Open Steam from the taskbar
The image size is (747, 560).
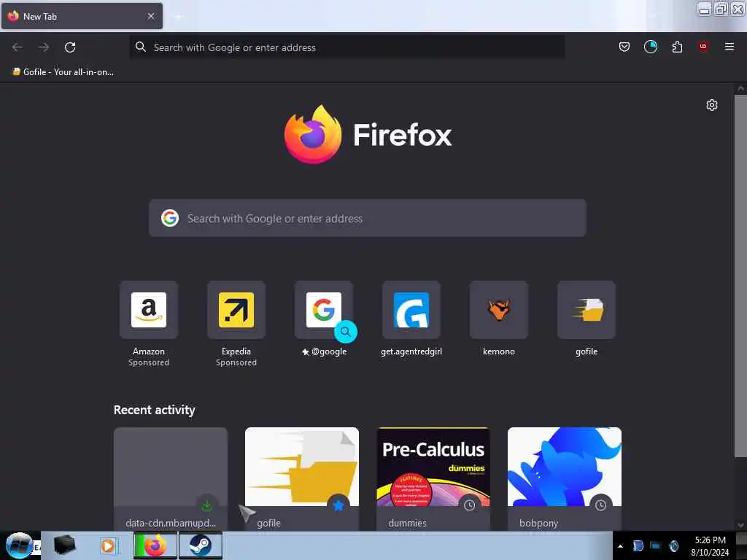[201, 545]
